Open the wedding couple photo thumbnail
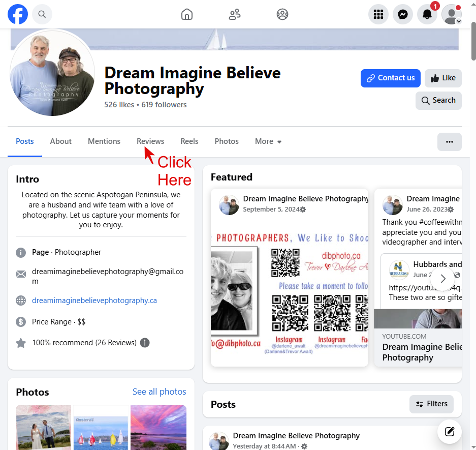The height and width of the screenshot is (450, 476). pos(43,427)
